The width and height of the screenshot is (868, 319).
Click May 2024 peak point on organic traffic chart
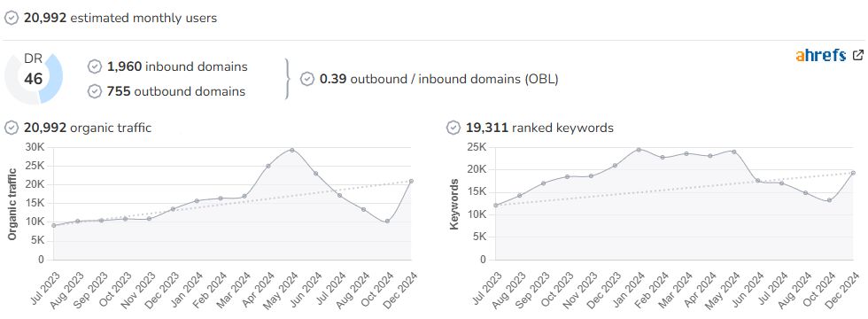[x=291, y=150]
